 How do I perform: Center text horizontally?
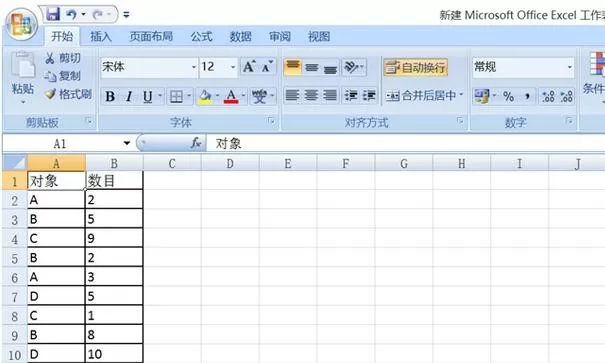coord(311,96)
